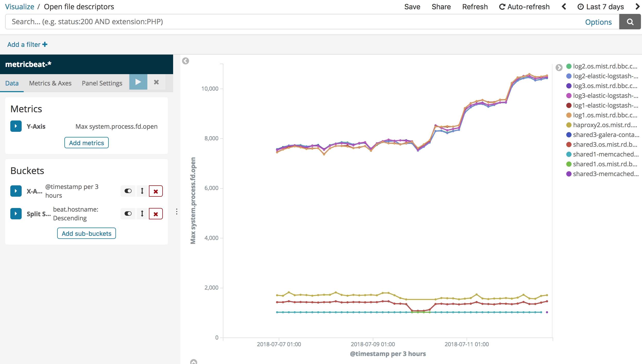642x364 pixels.
Task: Expand the Split Series bucket editor
Action: coord(16,214)
